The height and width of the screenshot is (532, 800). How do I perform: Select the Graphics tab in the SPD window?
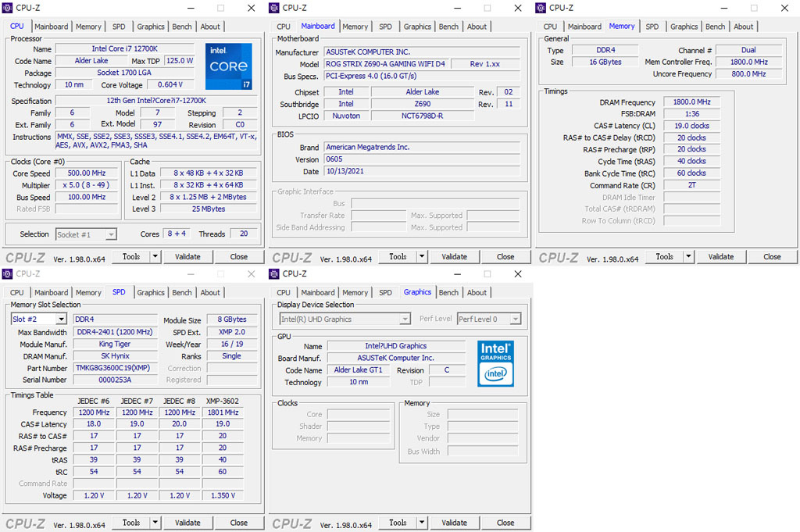click(x=151, y=293)
